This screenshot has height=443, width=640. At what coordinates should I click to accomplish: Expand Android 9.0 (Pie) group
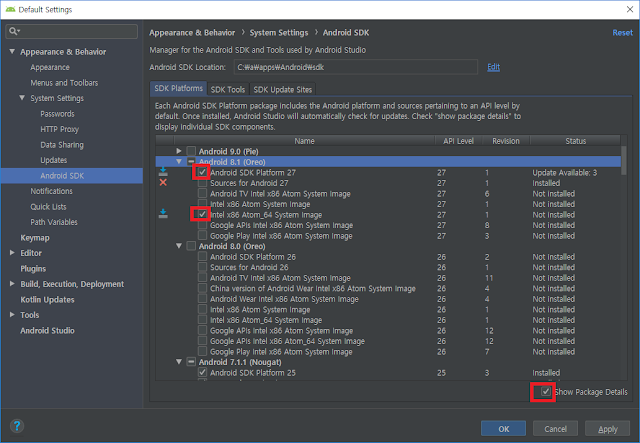tap(179, 151)
